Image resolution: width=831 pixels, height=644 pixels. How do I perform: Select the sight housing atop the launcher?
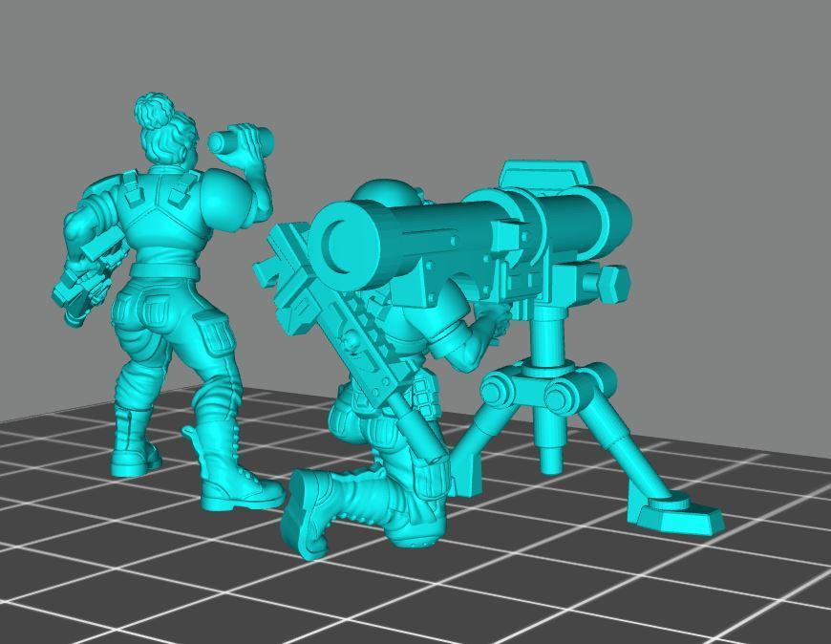tap(544, 176)
